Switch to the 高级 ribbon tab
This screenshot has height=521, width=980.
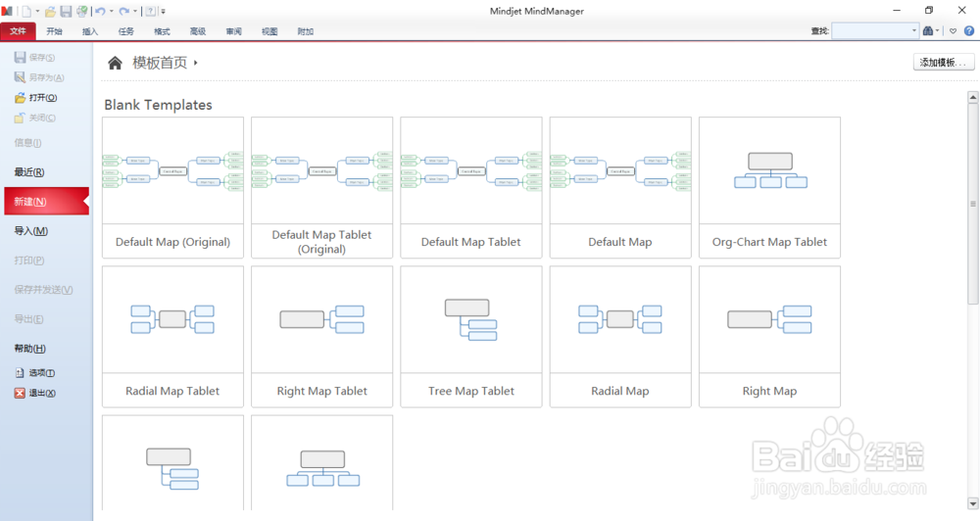198,31
